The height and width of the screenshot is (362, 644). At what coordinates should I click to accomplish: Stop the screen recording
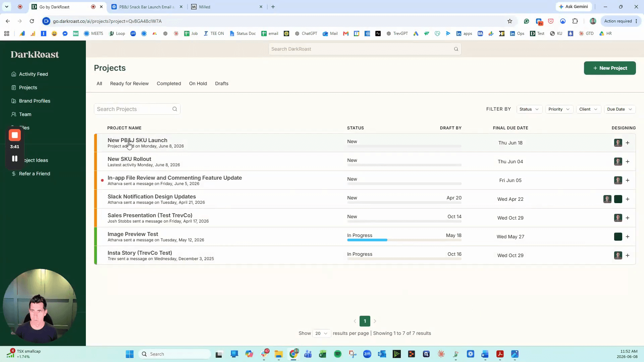pyautogui.click(x=15, y=135)
